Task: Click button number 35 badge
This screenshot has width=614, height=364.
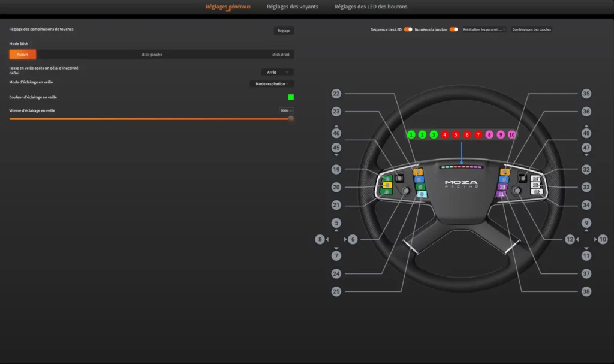Action: [586, 94]
